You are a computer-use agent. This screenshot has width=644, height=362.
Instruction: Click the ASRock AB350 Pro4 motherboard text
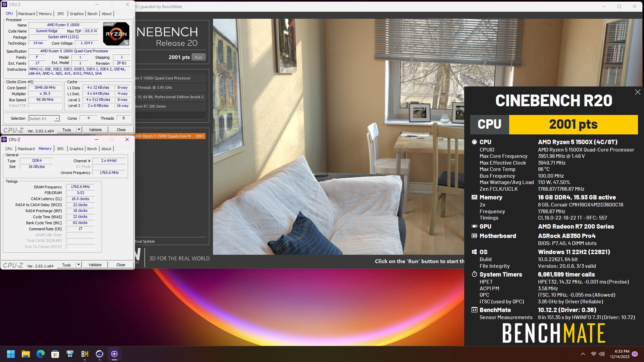[x=567, y=236]
